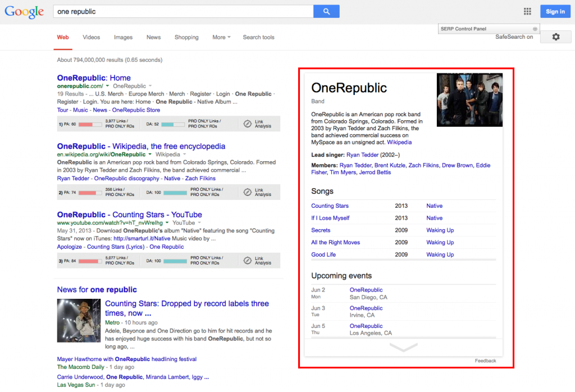The height and width of the screenshot is (392, 575).
Task: Open the Apologize sitelink
Action: tap(69, 247)
